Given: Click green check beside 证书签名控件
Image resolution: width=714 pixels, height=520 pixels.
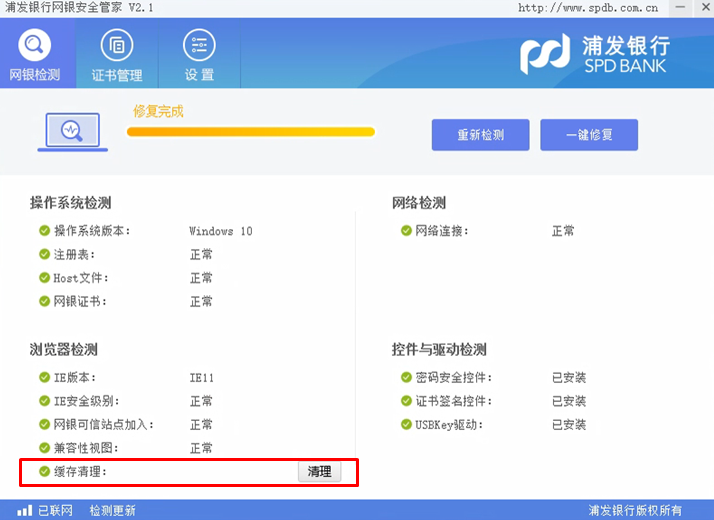Looking at the screenshot, I should 406,401.
